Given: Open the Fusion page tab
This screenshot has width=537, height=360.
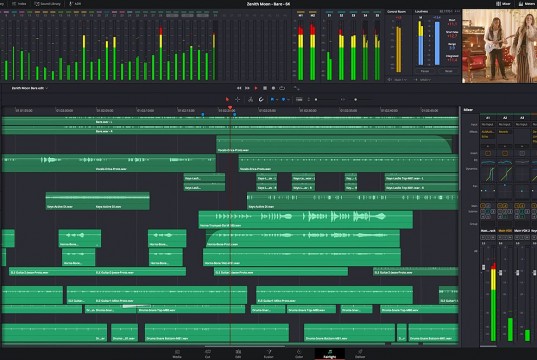Looking at the screenshot, I should [269, 353].
